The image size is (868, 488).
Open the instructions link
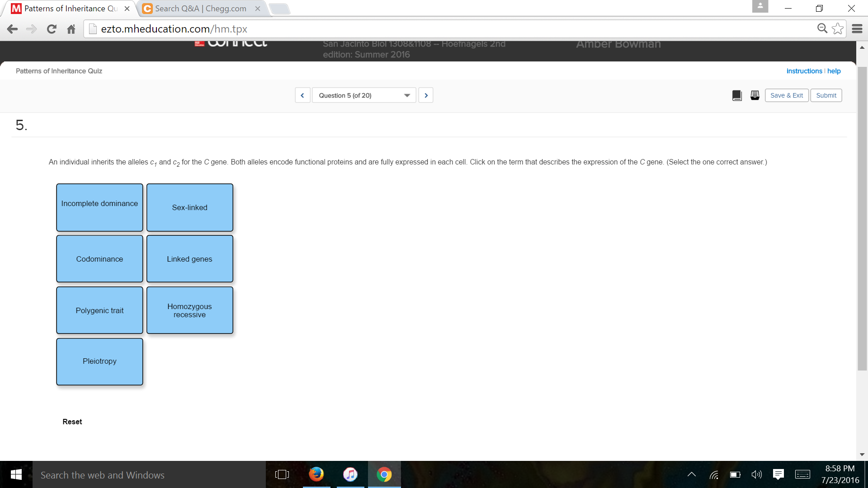804,71
